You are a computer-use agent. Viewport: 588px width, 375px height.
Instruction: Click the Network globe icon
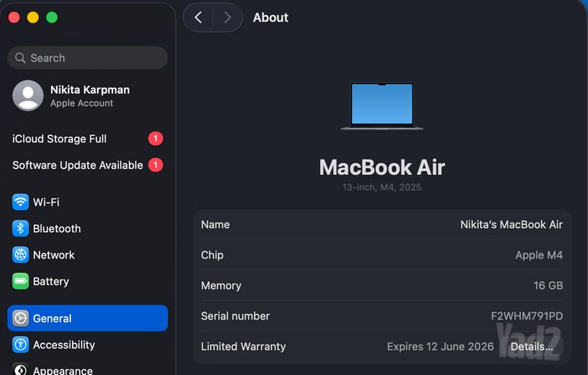[x=20, y=255]
